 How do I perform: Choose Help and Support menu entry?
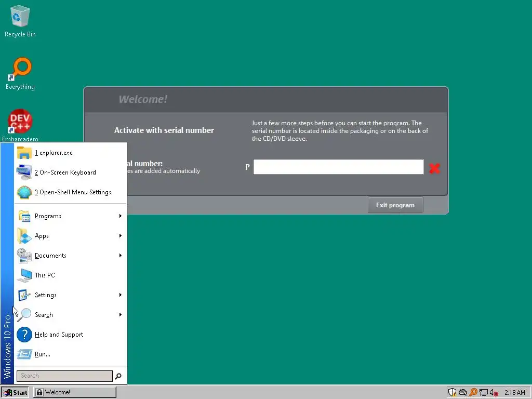(x=70, y=335)
